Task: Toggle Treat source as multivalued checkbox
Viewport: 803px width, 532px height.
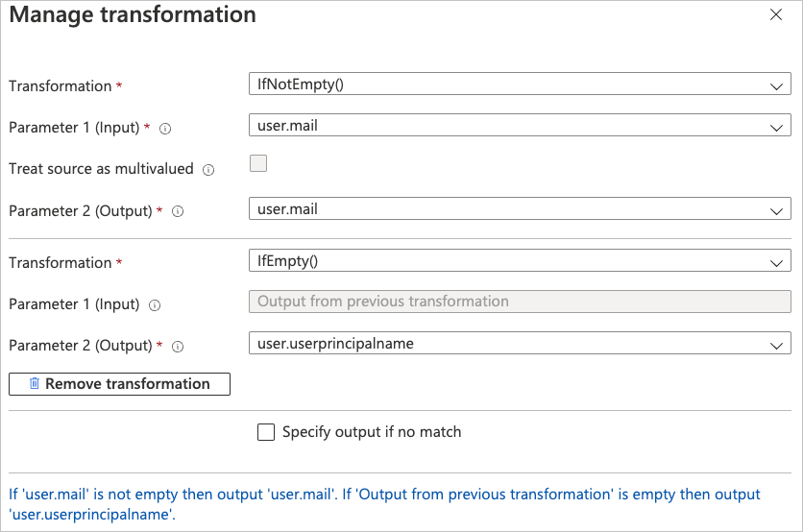Action: coord(258,163)
